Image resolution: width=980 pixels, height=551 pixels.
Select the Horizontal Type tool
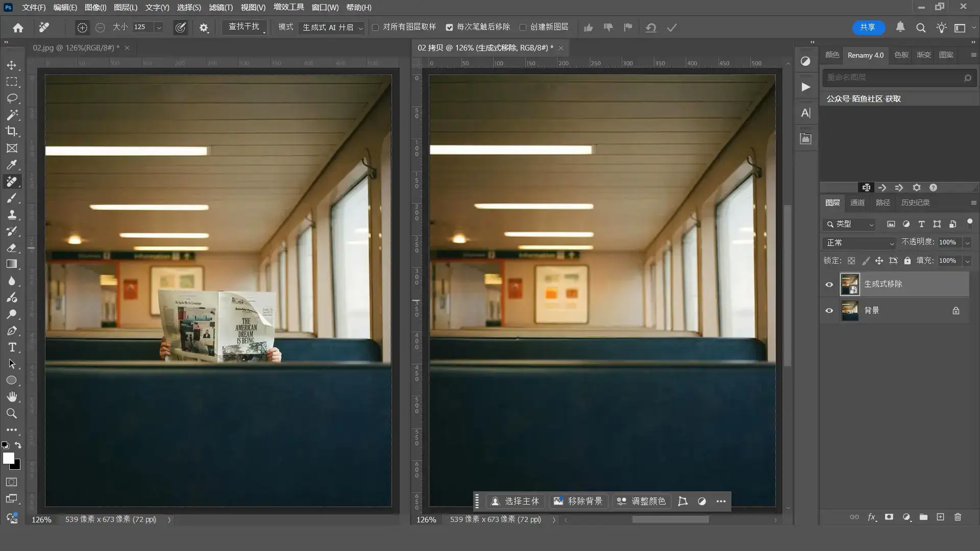tap(12, 347)
